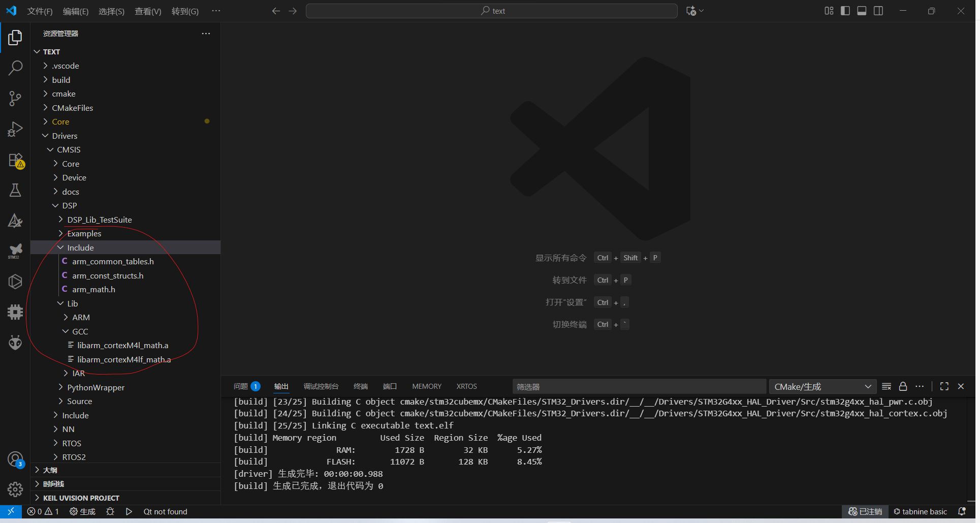This screenshot has height=523, width=980.
Task: Open Run and Debug view
Action: [x=15, y=129]
